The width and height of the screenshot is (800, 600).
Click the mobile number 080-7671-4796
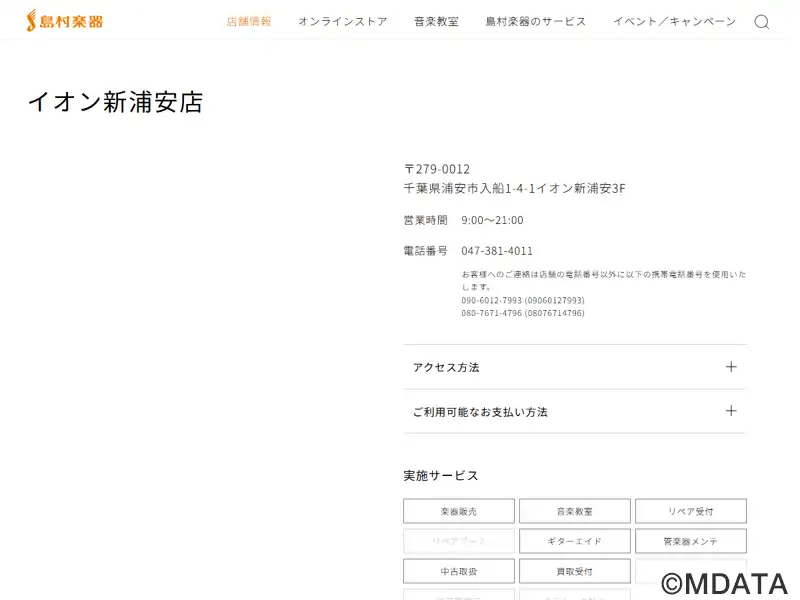pyautogui.click(x=491, y=313)
